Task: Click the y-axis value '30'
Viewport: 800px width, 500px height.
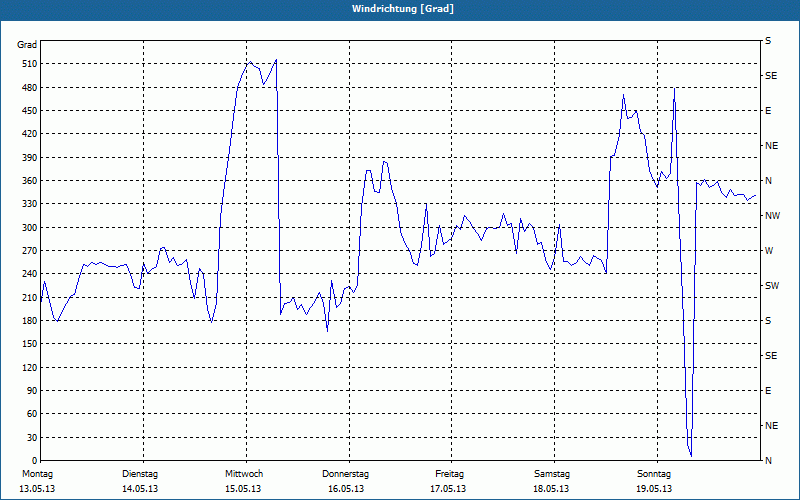Action: [32, 438]
